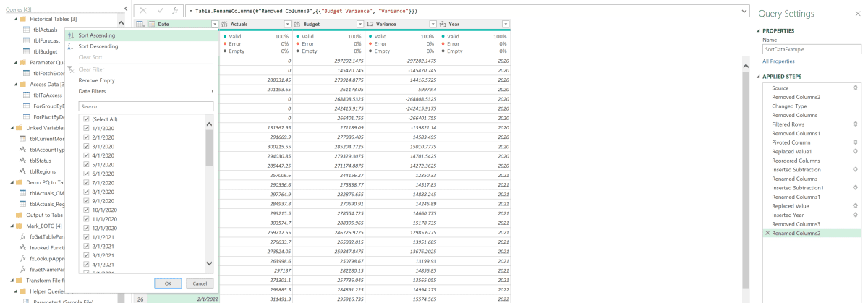
Task: Uncheck the 12/1/2020 date checkbox
Action: tap(87, 228)
